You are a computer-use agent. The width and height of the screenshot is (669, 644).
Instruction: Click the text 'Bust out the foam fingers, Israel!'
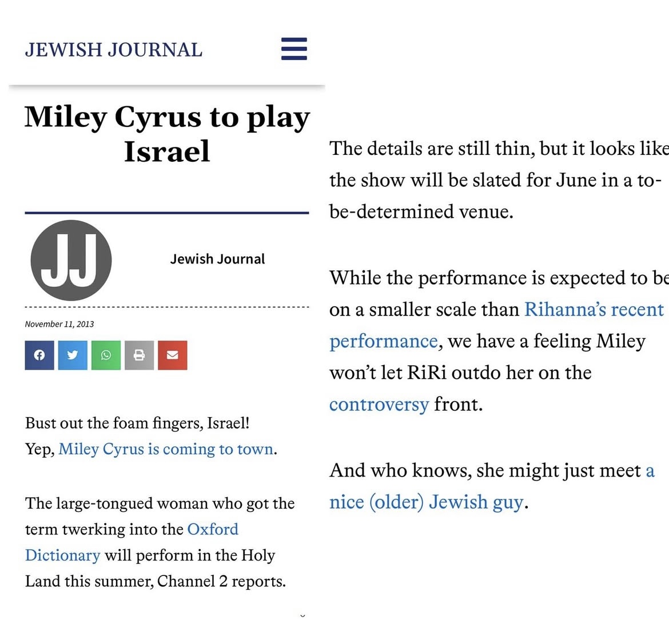pyautogui.click(x=137, y=423)
